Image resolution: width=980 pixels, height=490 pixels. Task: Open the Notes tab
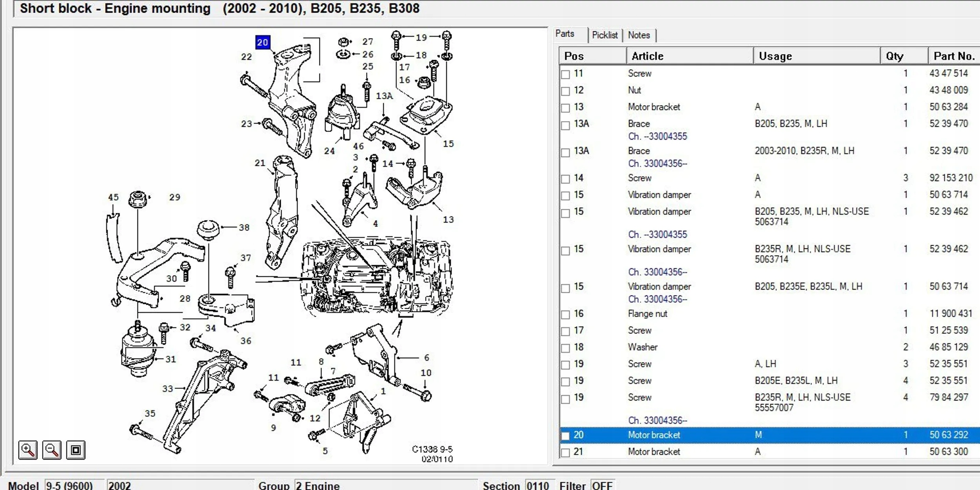(x=639, y=35)
